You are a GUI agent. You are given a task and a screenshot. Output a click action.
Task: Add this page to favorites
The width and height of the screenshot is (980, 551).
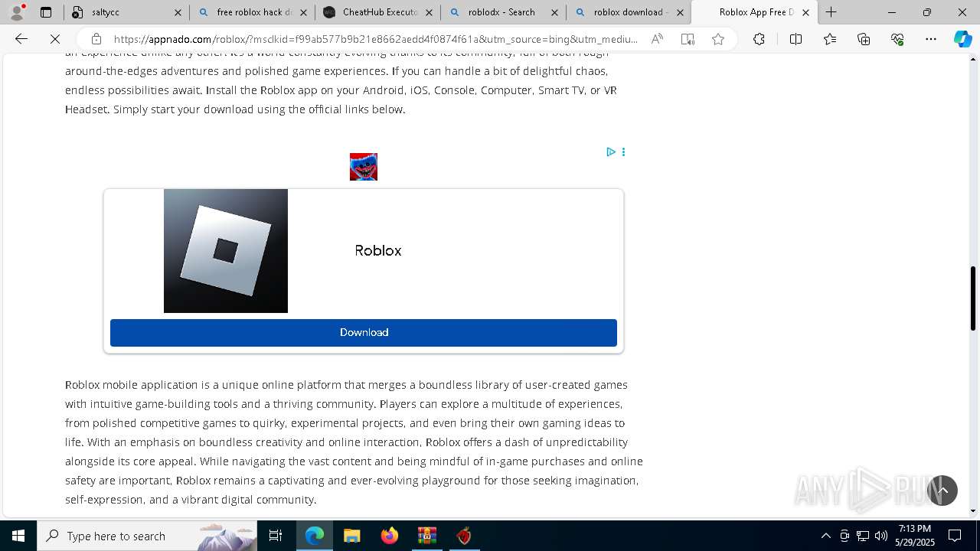coord(717,39)
